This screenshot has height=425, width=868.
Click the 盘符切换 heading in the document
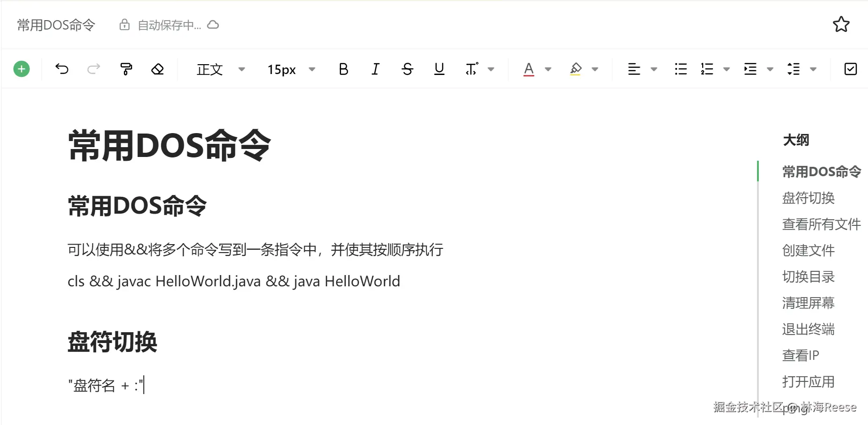(112, 342)
